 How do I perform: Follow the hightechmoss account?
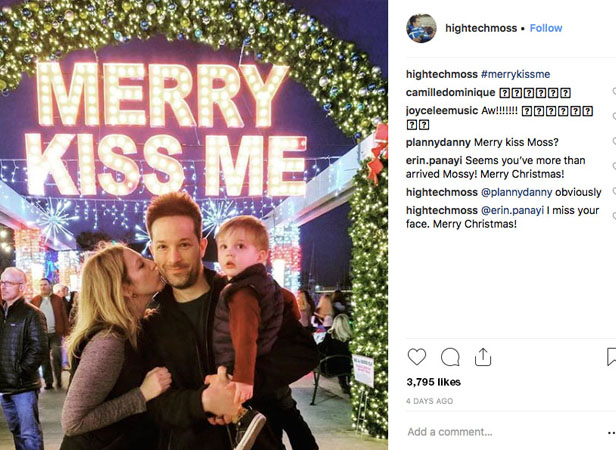point(546,28)
